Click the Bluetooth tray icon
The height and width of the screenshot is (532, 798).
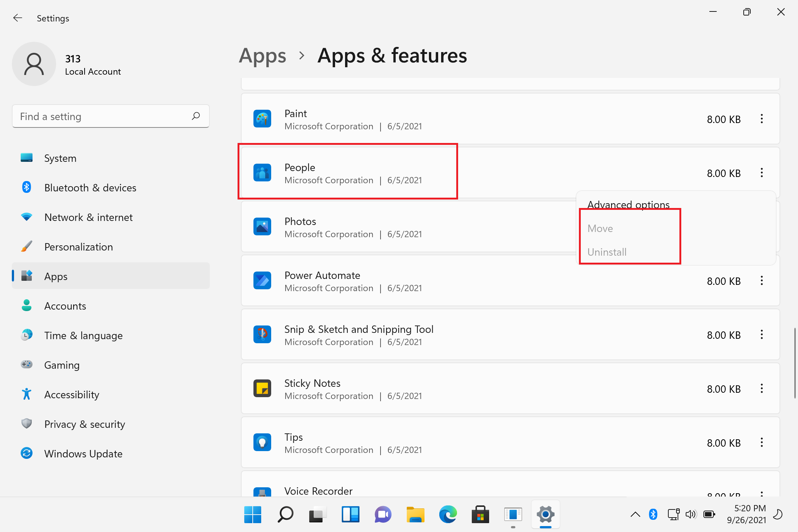pos(653,514)
